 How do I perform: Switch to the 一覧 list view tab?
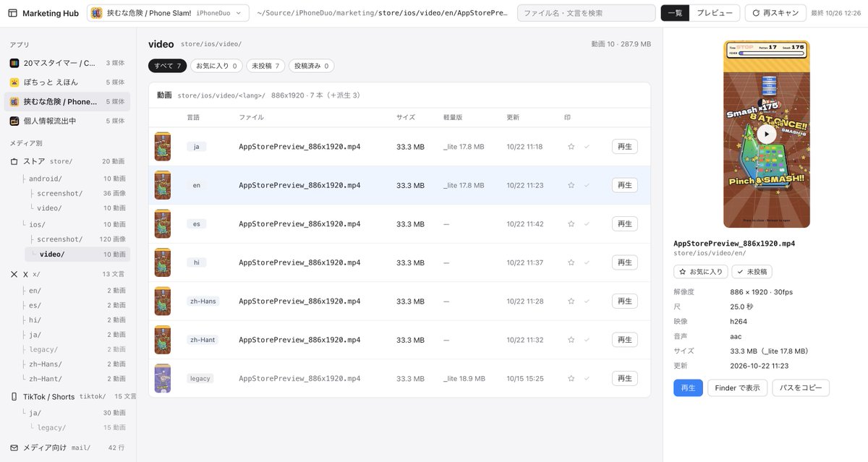click(674, 13)
